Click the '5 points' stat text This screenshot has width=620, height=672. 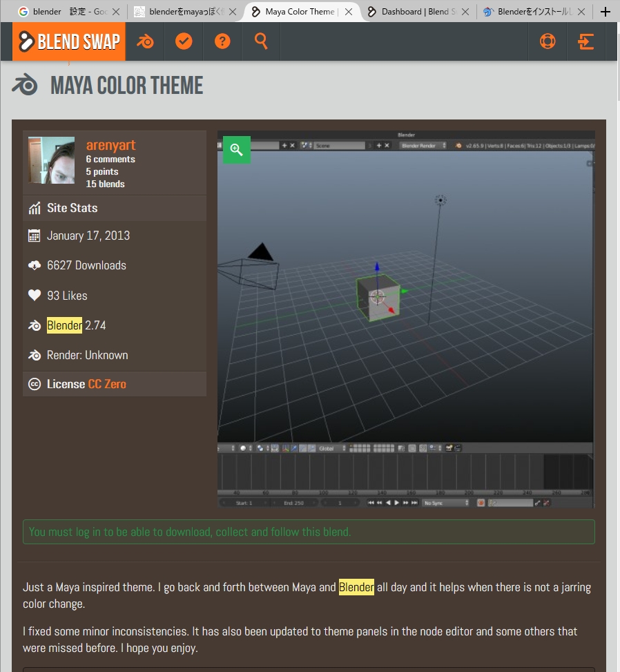102,171
